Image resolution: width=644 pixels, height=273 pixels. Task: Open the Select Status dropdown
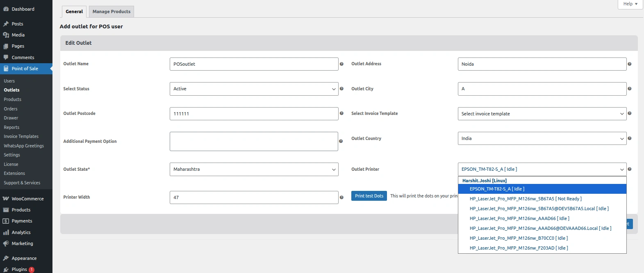click(254, 89)
